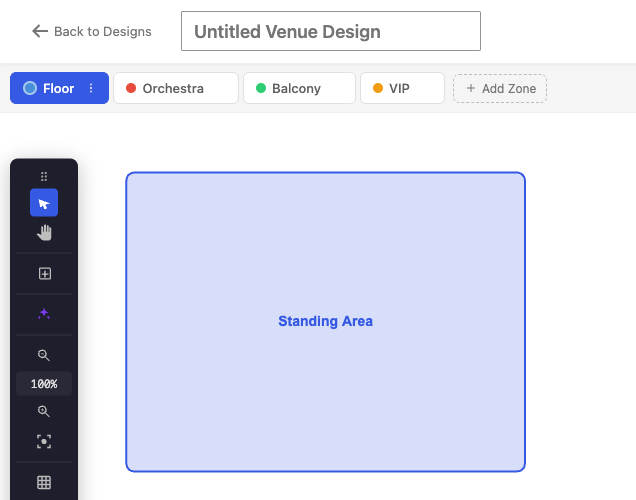Switch to the VIP zone tab
Screen dimensions: 636x500
(402, 88)
